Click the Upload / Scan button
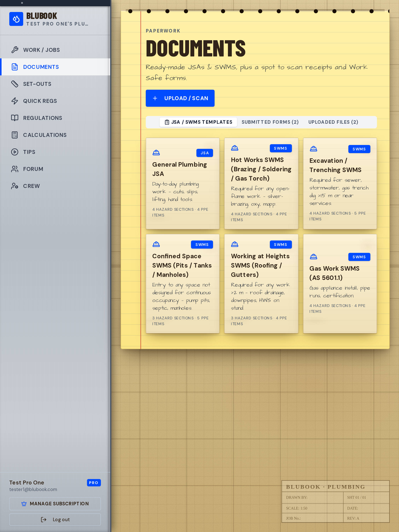 pyautogui.click(x=180, y=98)
